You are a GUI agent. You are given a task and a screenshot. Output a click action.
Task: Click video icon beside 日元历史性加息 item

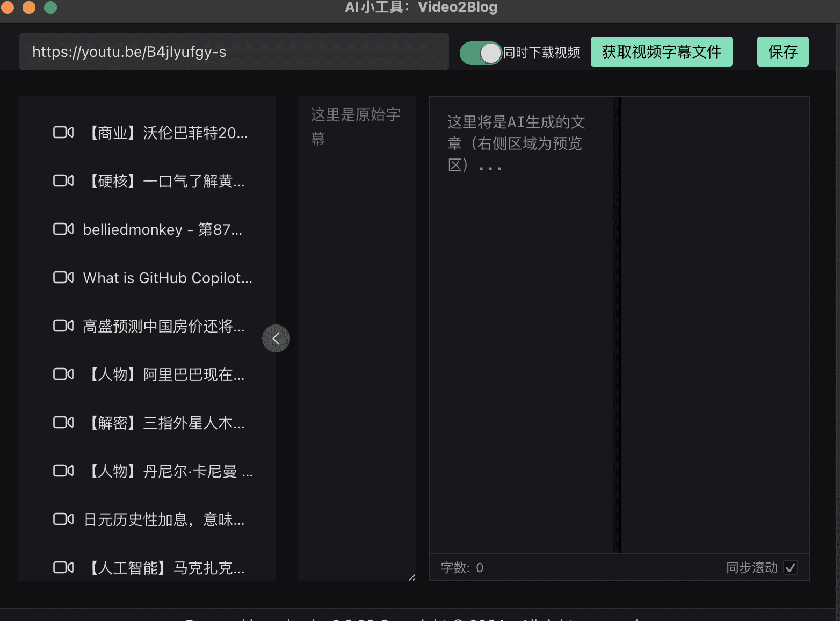pos(63,519)
